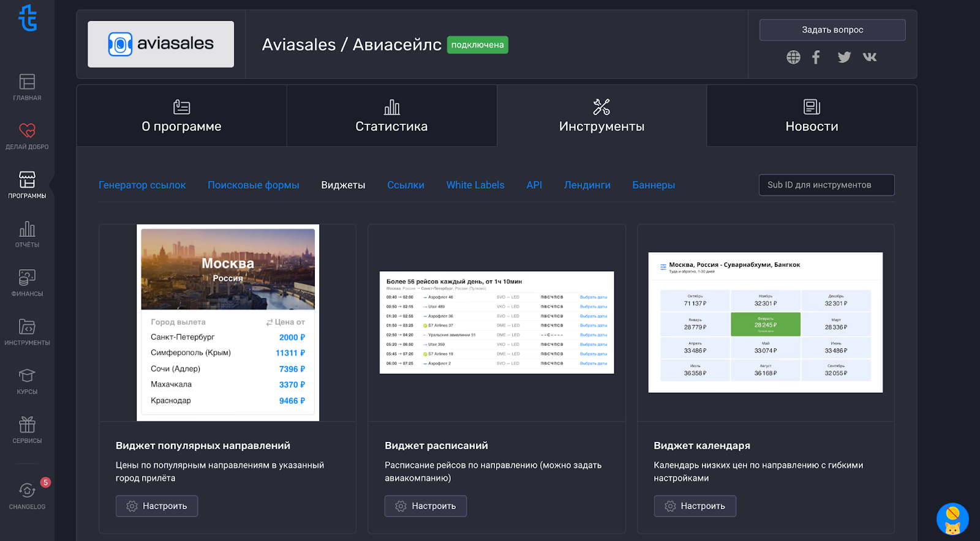Open the Генератор ссылок section
The image size is (980, 541).
tap(142, 185)
